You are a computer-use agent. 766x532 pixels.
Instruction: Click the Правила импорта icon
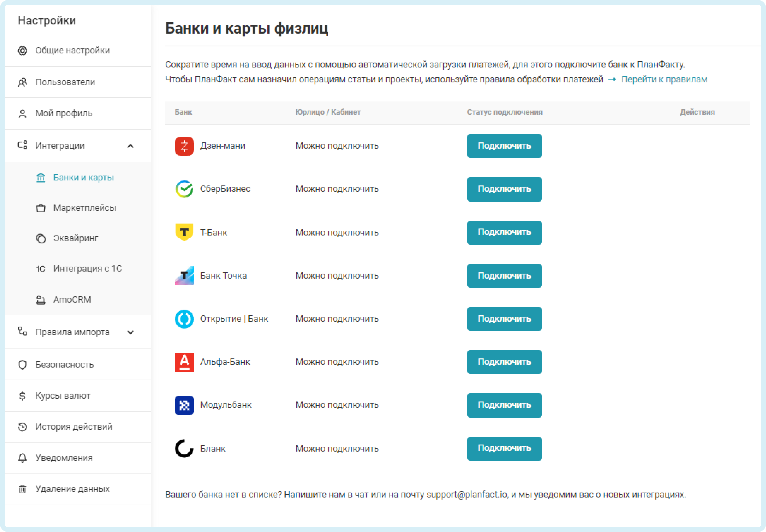pyautogui.click(x=22, y=331)
